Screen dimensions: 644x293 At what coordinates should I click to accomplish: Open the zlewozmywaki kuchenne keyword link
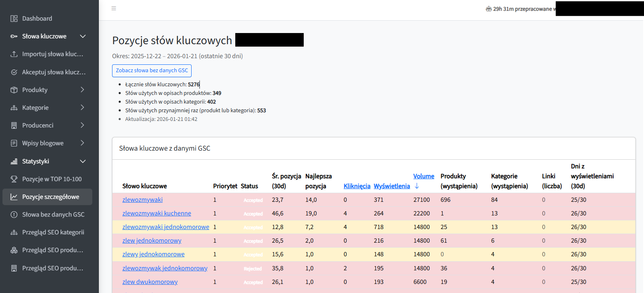coord(157,213)
